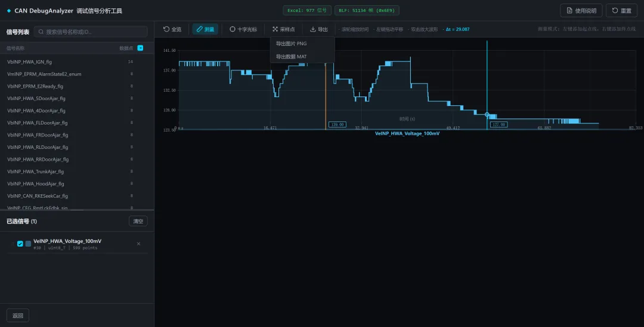Image resolution: width=644 pixels, height=327 pixels.
Task: Select signal VbINP_HWA_FLDoorAjar_flg
Action: pyautogui.click(x=77, y=123)
